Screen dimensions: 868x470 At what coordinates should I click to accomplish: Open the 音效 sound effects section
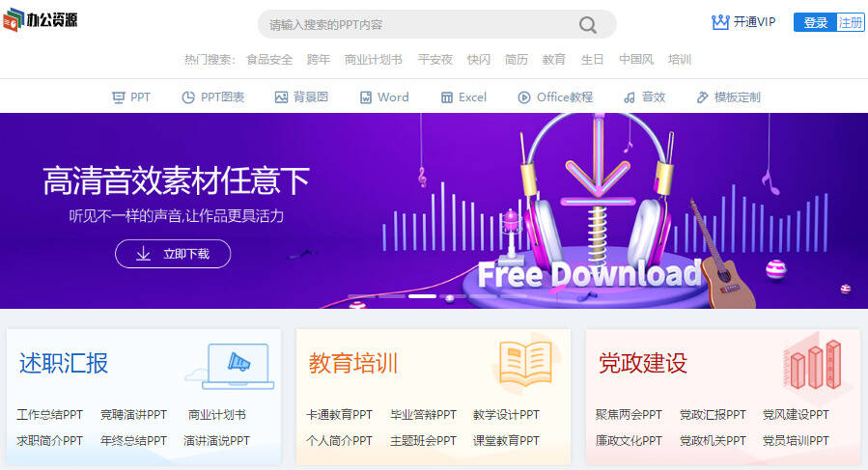point(644,97)
